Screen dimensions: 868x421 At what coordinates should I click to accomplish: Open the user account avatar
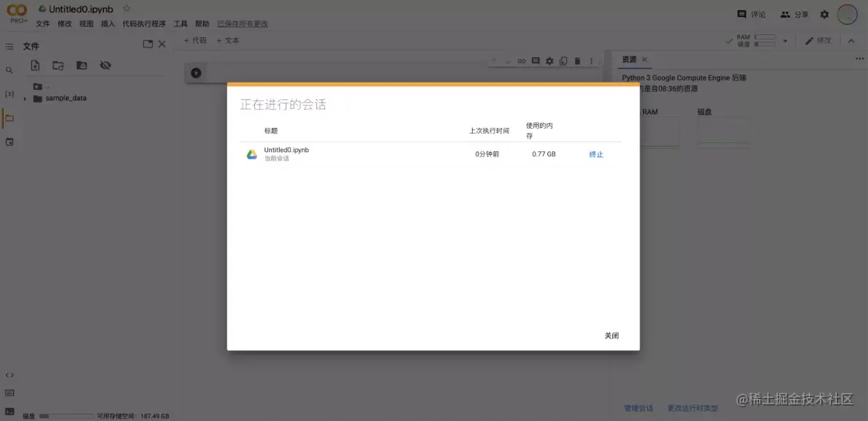tap(847, 15)
